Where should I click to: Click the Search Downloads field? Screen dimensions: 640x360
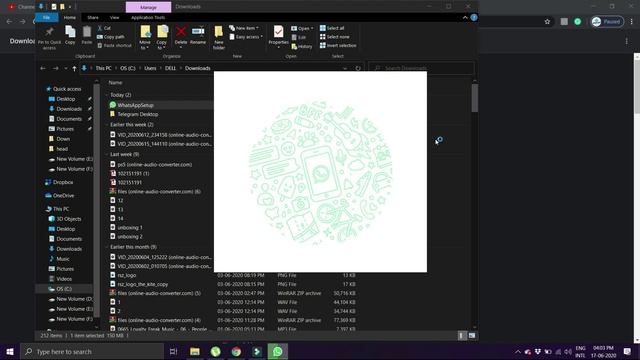tap(421, 68)
